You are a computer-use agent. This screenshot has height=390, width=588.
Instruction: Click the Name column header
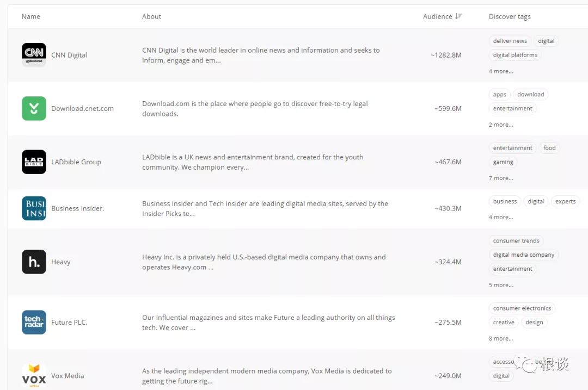click(x=31, y=16)
